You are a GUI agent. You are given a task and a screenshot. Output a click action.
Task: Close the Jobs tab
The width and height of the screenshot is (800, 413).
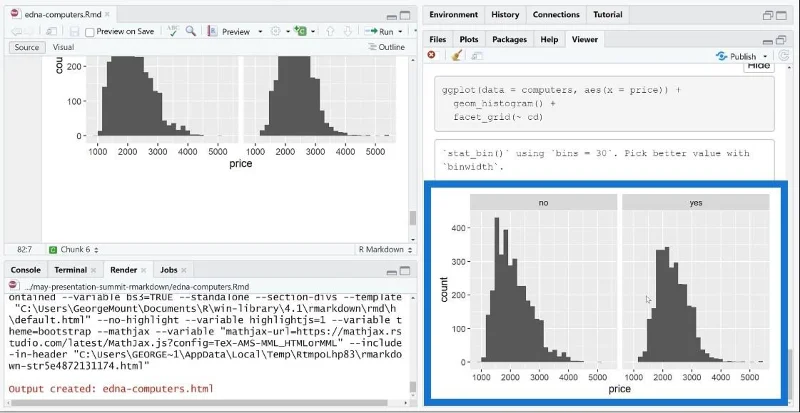coord(184,270)
